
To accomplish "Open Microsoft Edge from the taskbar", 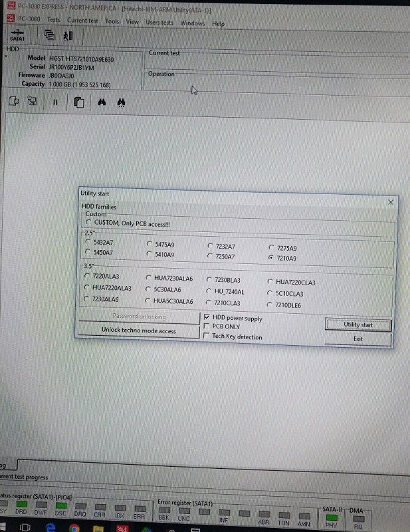I will (x=51, y=527).
